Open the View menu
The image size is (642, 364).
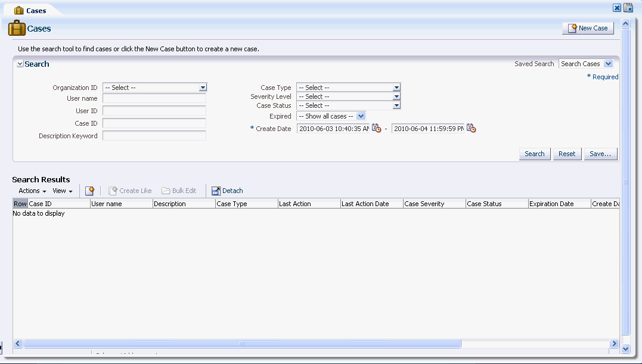61,191
